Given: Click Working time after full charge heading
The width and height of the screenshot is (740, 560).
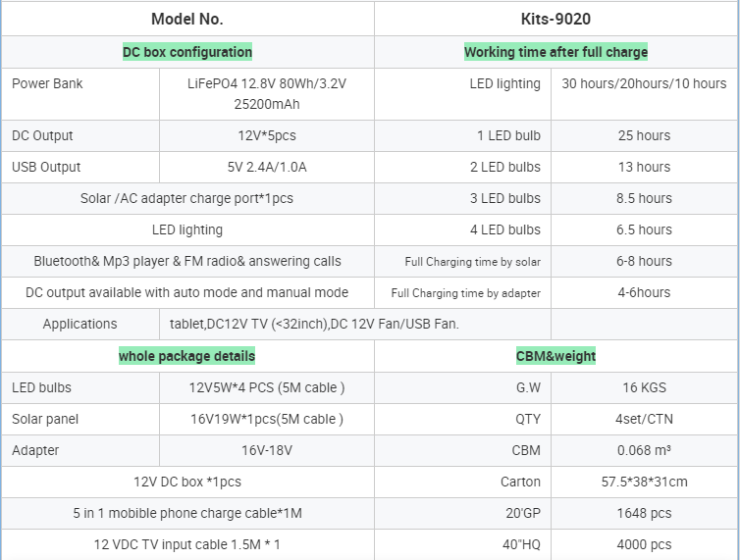Looking at the screenshot, I should 555,52.
